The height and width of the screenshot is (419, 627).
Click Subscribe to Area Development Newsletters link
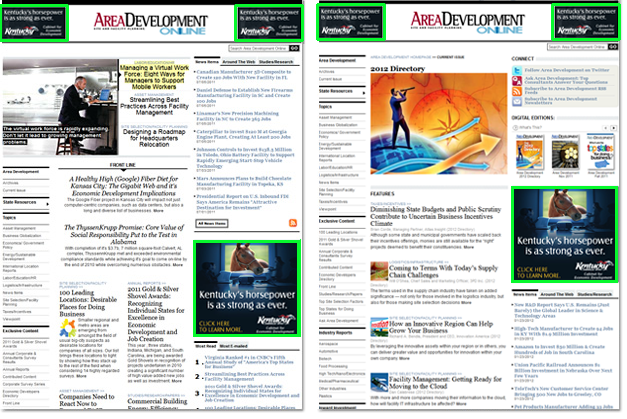(561, 101)
